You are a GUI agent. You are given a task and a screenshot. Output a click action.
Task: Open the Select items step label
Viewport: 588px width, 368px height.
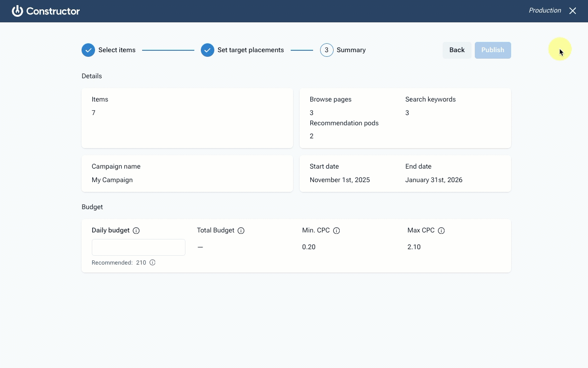point(117,50)
